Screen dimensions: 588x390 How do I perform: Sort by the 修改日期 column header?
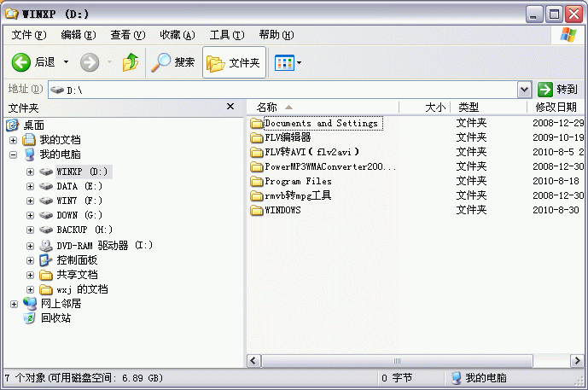coord(556,108)
